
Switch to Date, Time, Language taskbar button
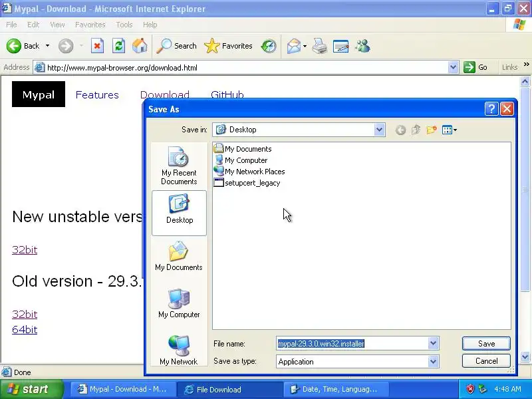tap(336, 389)
